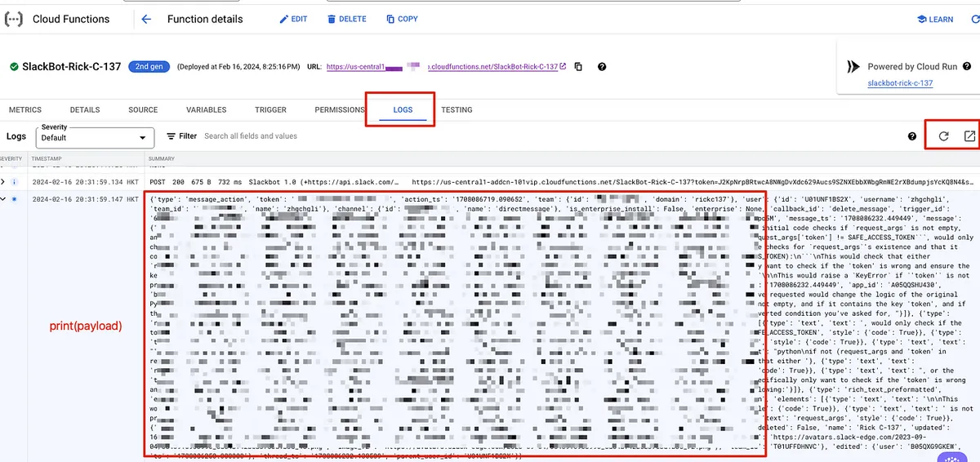Click the Cloud Functions logo icon
Screen dimensions: 980x462
(x=14, y=19)
